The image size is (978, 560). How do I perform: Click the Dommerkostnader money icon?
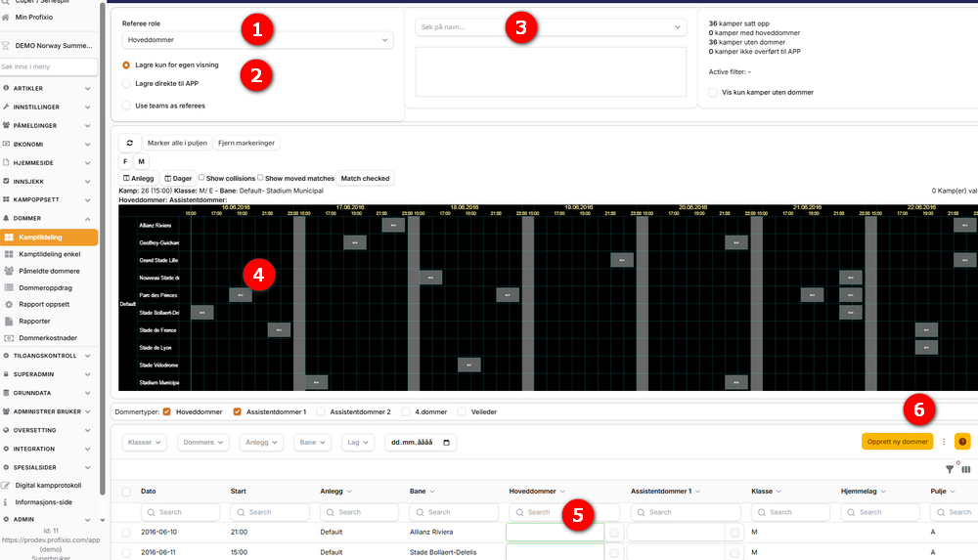9,338
